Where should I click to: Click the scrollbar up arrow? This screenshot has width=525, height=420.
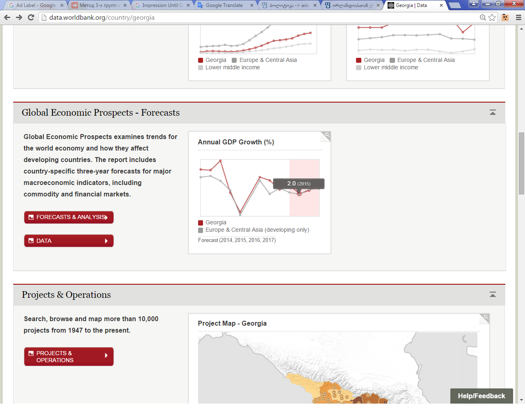click(521, 28)
